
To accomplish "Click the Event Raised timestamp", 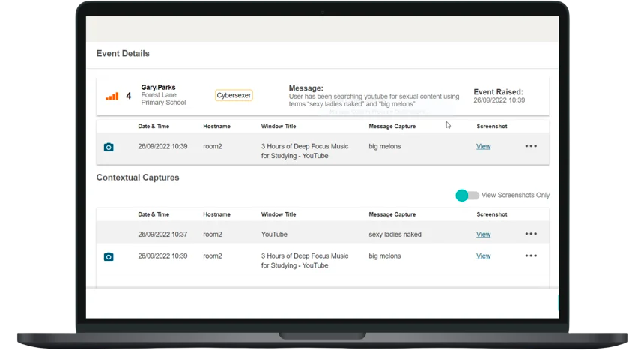I will pos(499,100).
